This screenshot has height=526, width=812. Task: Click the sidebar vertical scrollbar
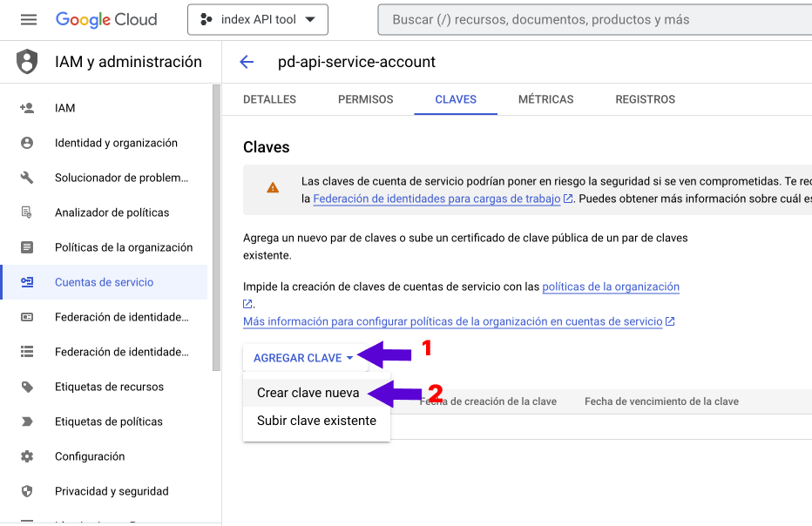pyautogui.click(x=216, y=228)
